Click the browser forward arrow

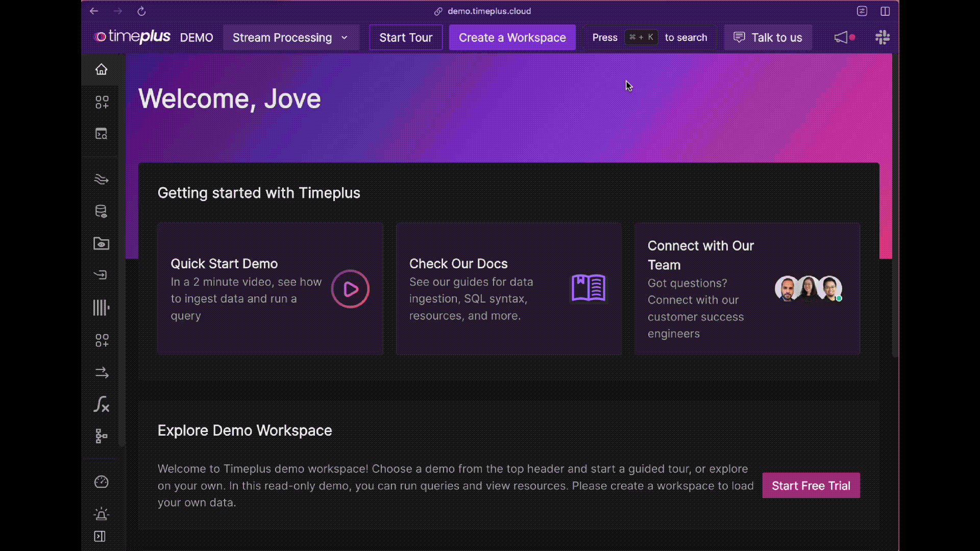[118, 11]
